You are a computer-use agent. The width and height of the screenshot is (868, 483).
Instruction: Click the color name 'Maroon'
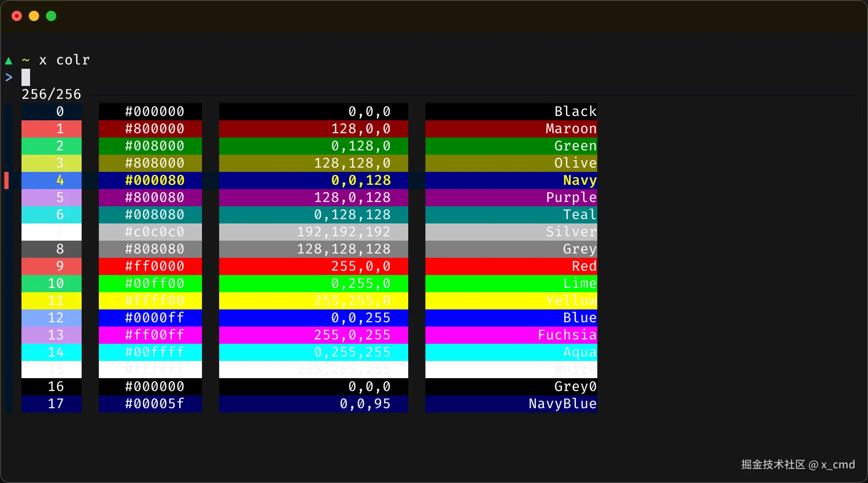click(x=572, y=129)
